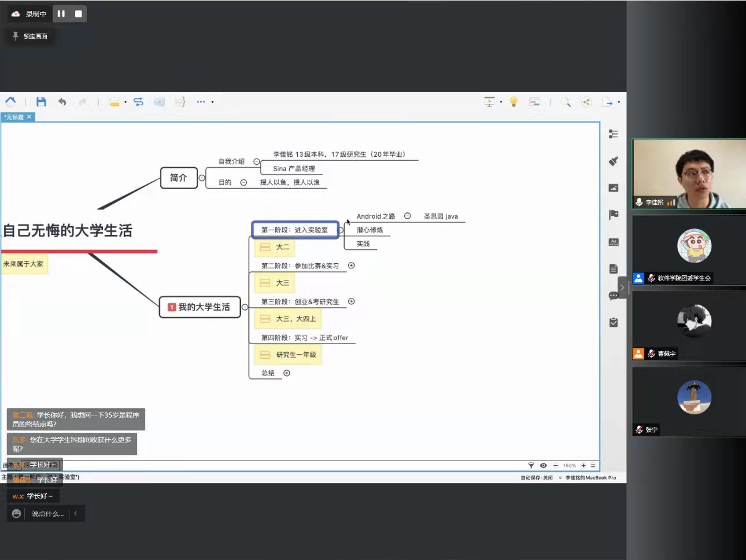Open the outline panel icon in sidebar
This screenshot has width=746, height=560.
pyautogui.click(x=614, y=134)
